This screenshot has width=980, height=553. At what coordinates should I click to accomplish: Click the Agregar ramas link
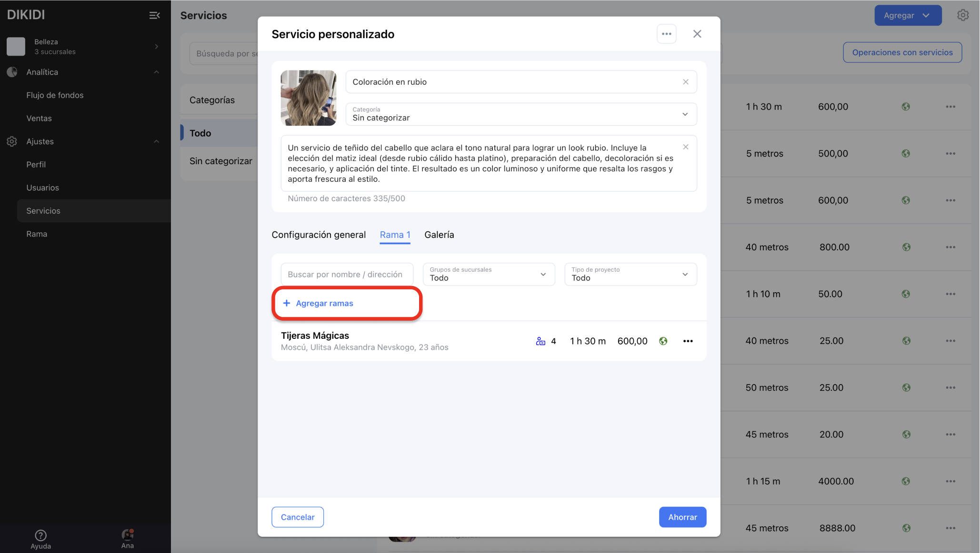(x=324, y=303)
